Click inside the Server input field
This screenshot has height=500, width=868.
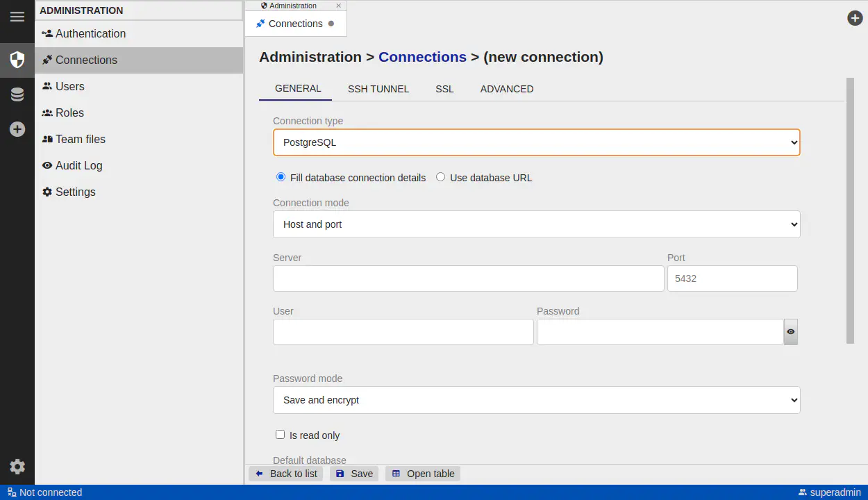point(468,278)
